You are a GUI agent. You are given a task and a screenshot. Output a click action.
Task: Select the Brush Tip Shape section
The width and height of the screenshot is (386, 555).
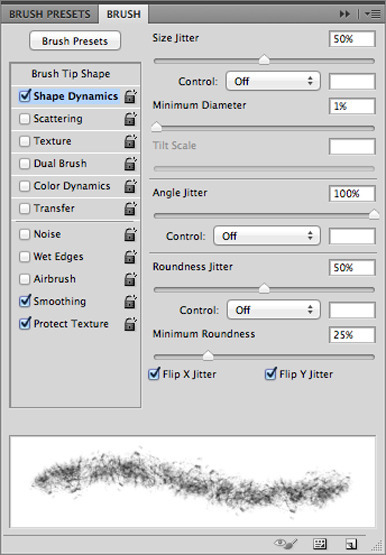tap(71, 74)
